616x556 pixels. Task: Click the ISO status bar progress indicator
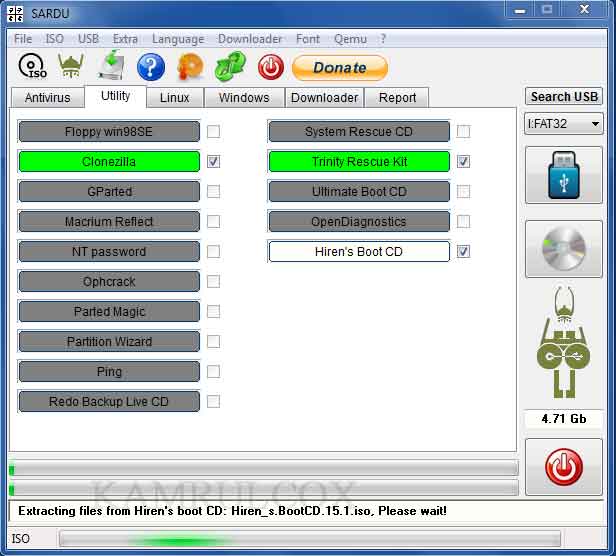click(310, 539)
